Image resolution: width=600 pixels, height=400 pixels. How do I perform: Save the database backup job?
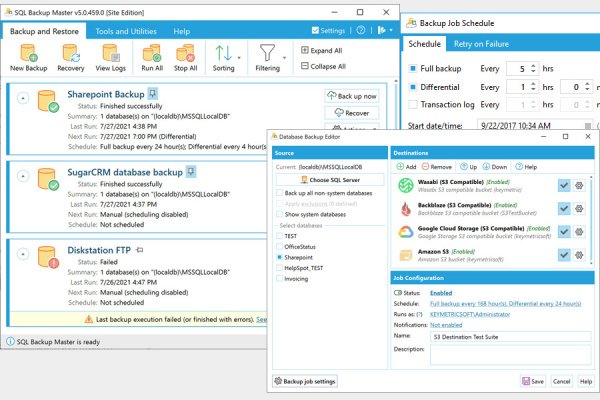(533, 381)
